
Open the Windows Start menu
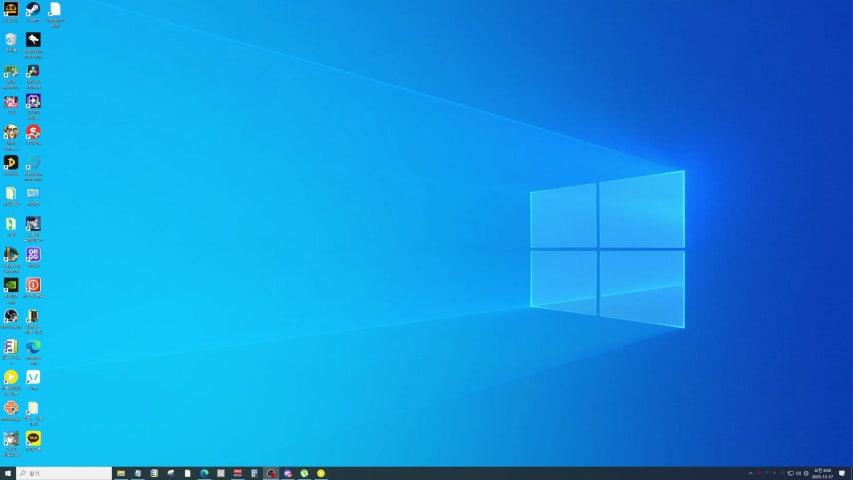[x=8, y=473]
